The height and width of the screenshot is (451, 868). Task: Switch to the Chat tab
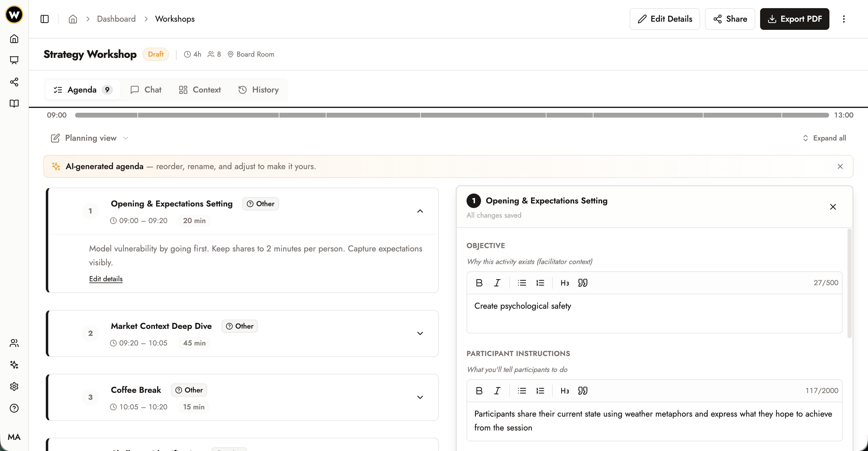pyautogui.click(x=146, y=90)
